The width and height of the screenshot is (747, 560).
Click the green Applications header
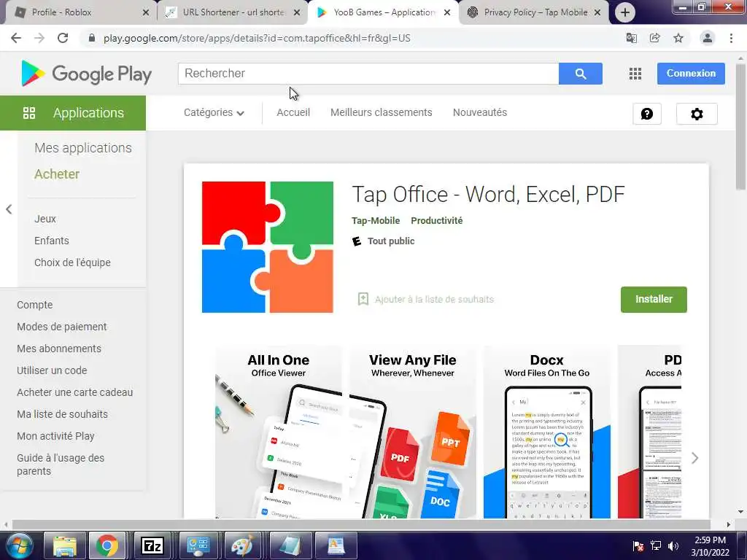(73, 113)
